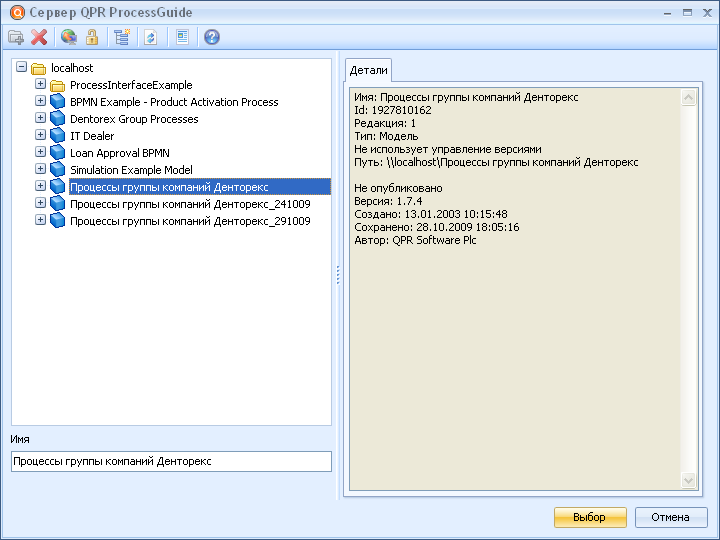Screen dimensions: 720x540
Task: Expand the IT Dealer node
Action: point(40,135)
